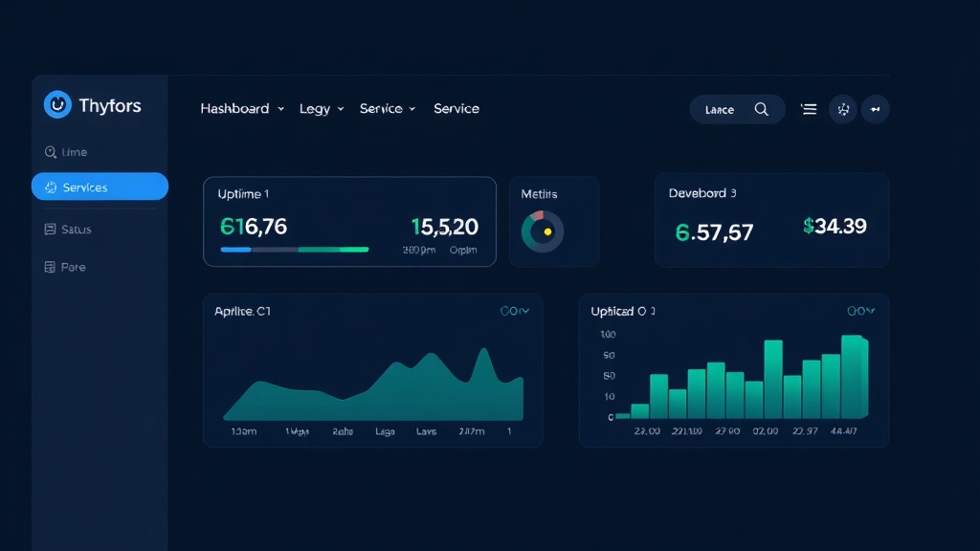The image size is (980, 551).
Task: Open the dropdown on the Aprlite C1 chart
Action: pyautogui.click(x=515, y=310)
